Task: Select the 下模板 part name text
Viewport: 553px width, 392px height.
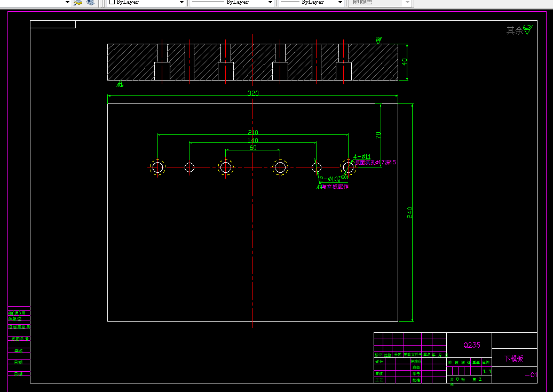Action: [x=513, y=358]
